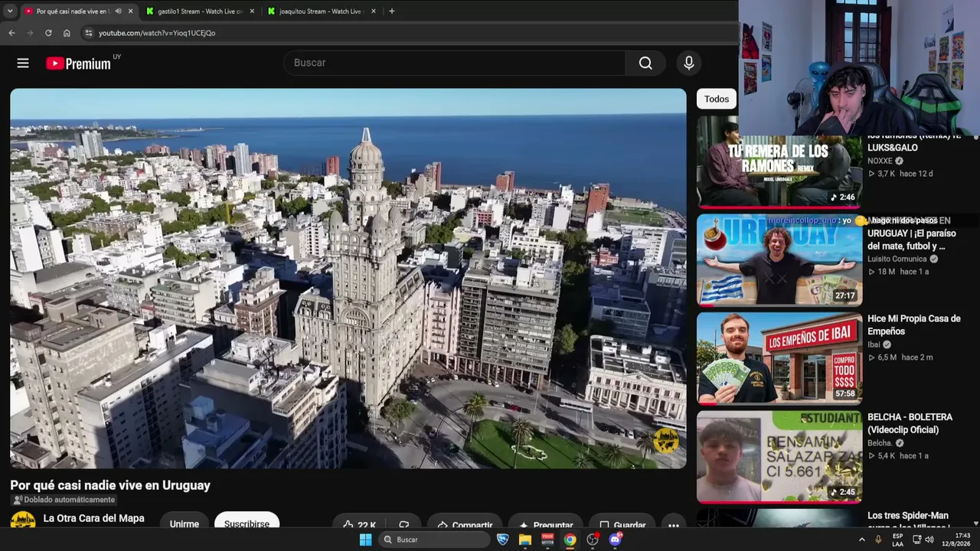Show hidden system tray icons
Screen dimensions: 980x551
point(862,540)
